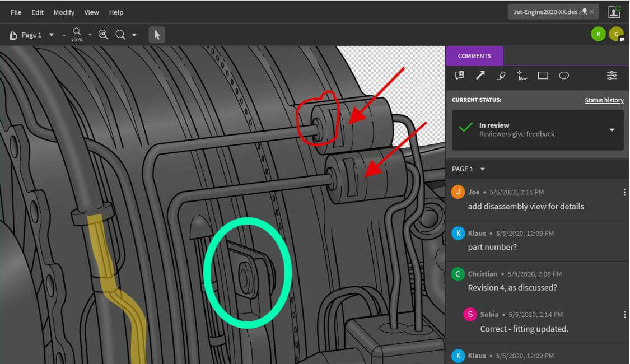The width and height of the screenshot is (630, 364).
Task: Activate the pointer selection tool
Action: [157, 35]
